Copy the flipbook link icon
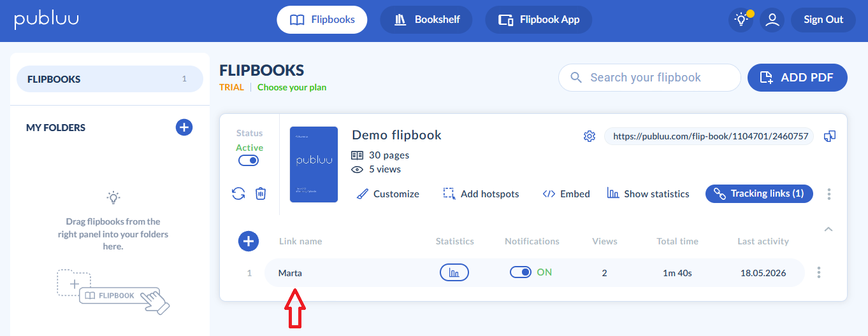 [830, 136]
